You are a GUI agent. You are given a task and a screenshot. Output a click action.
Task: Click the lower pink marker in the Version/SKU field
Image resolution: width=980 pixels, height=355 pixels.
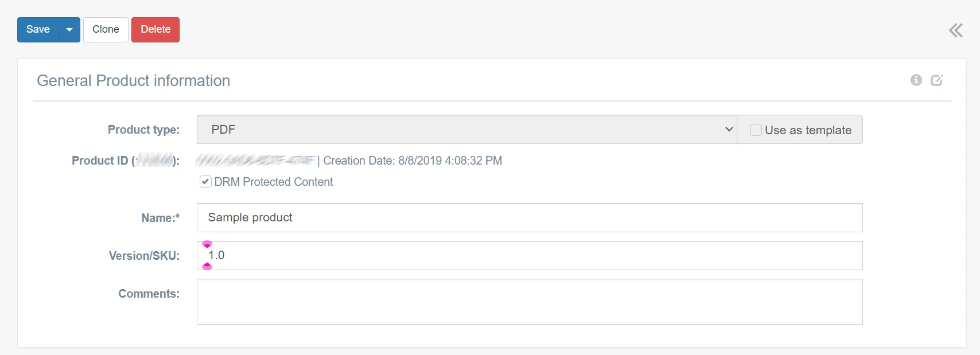[207, 266]
